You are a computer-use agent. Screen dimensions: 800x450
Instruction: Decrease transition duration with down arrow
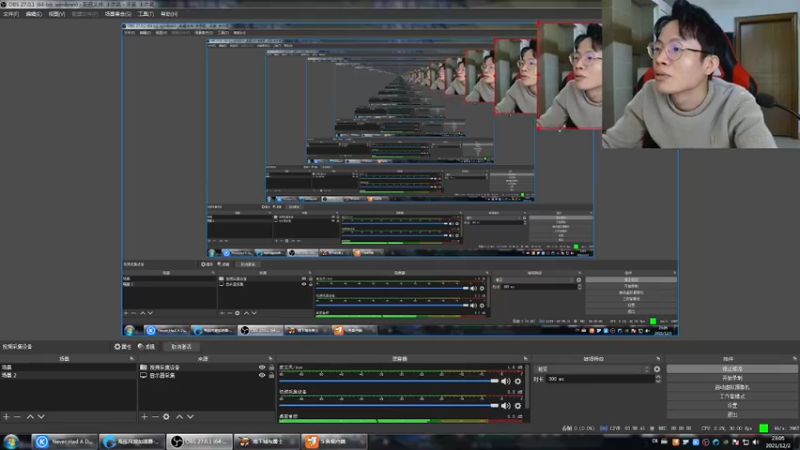[x=658, y=381]
